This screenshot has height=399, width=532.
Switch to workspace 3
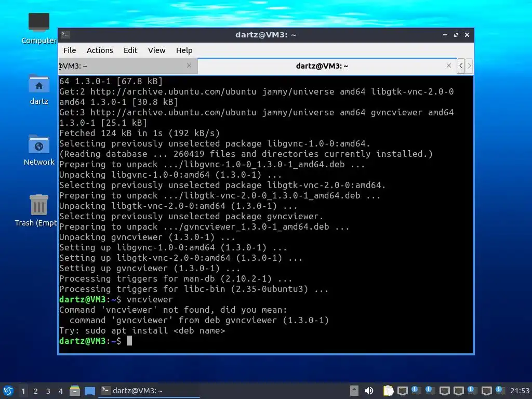[x=48, y=391]
